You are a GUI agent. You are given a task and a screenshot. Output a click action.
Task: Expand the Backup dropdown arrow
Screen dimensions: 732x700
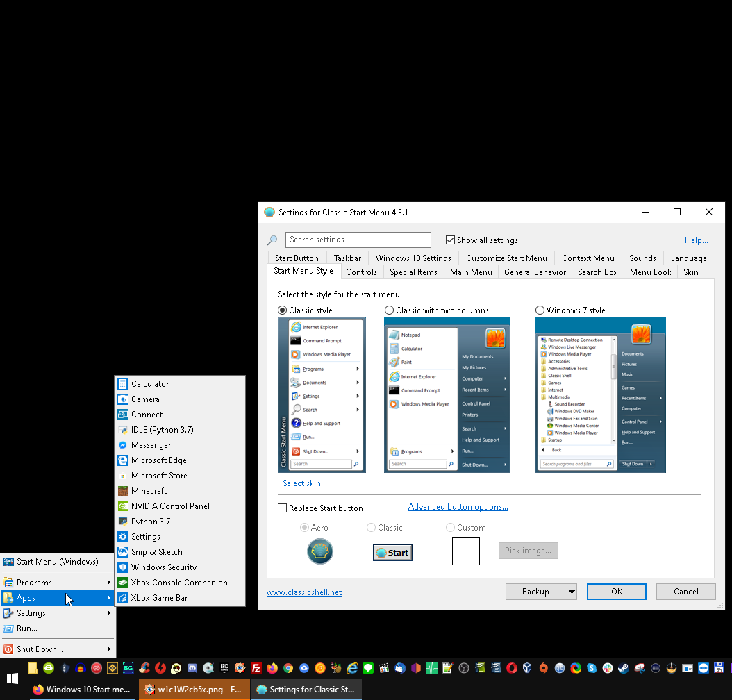(x=572, y=592)
